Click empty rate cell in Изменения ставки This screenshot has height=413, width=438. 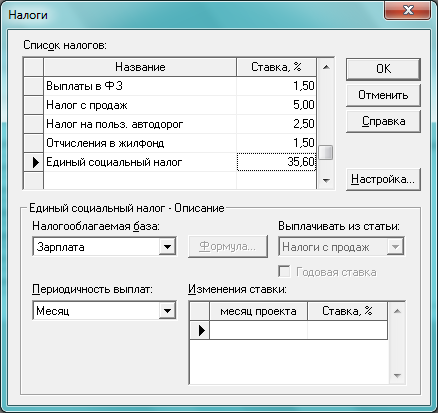tap(347, 330)
